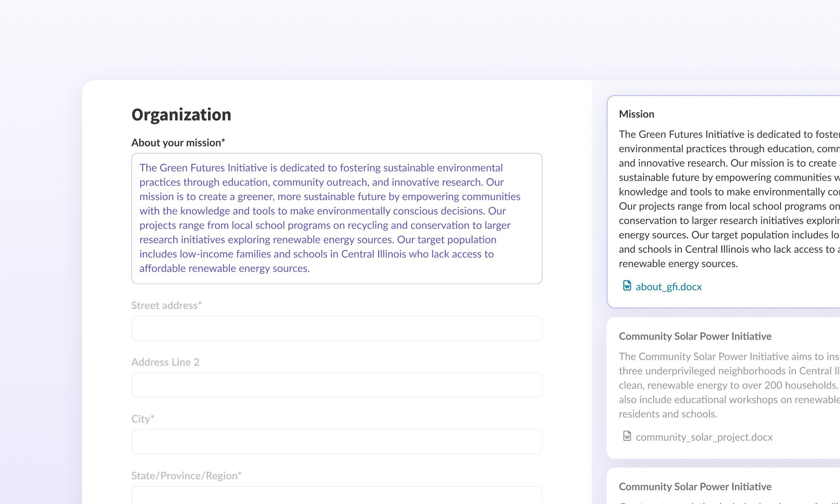Click the mission description text in the sidebar

coord(726,199)
